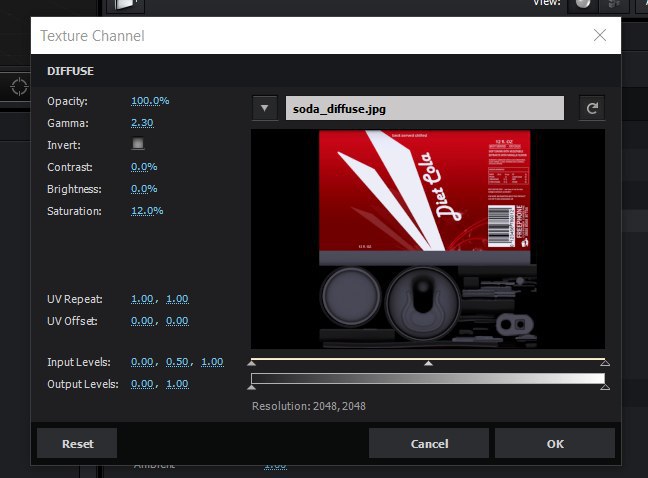Close the Texture Channel dialog

tap(600, 36)
